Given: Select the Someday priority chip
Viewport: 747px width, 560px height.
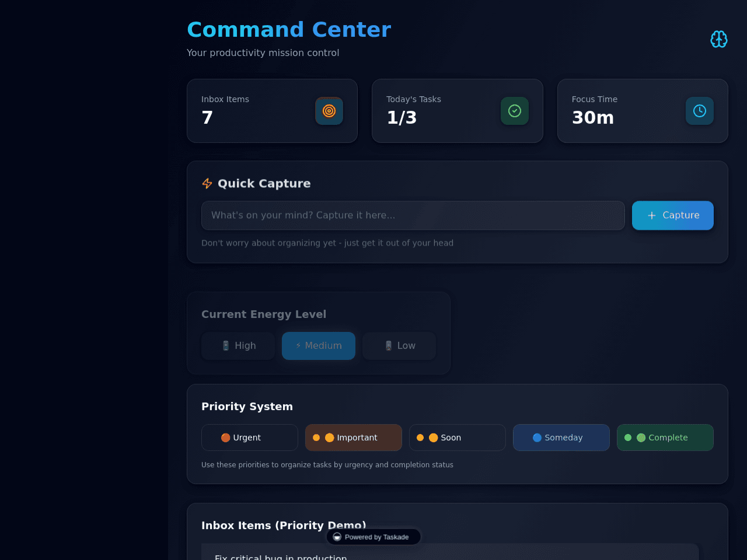Looking at the screenshot, I should coord(561,437).
